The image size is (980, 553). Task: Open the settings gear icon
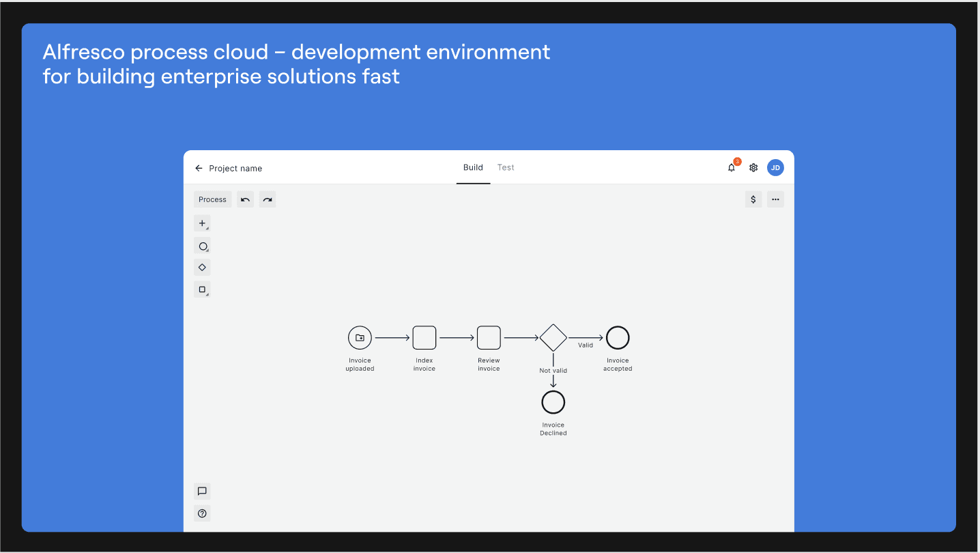click(x=753, y=167)
